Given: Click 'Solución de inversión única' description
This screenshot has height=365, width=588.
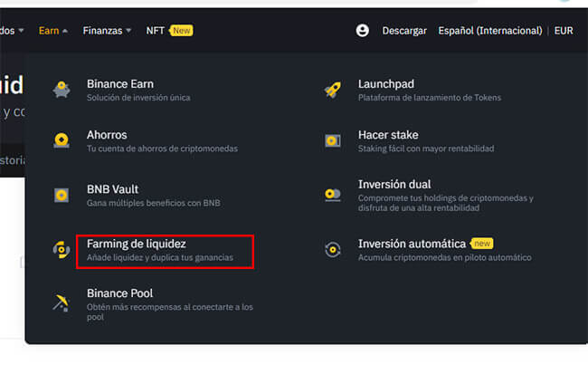Looking at the screenshot, I should point(138,98).
